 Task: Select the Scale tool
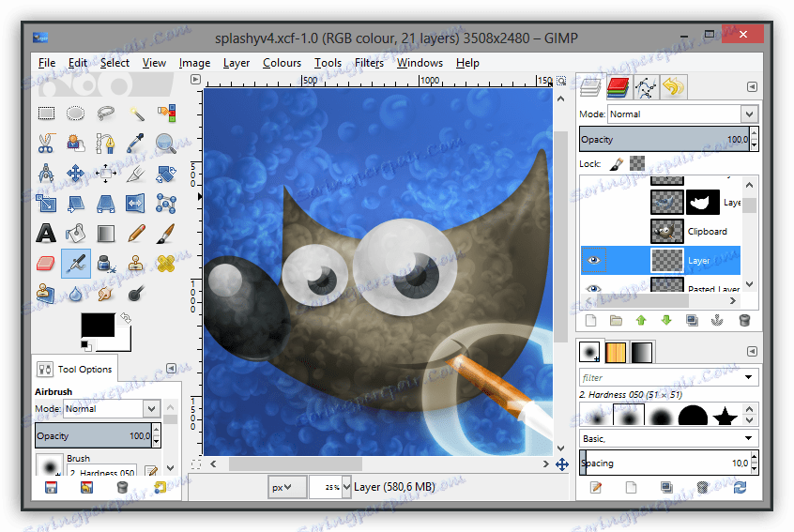coord(46,204)
